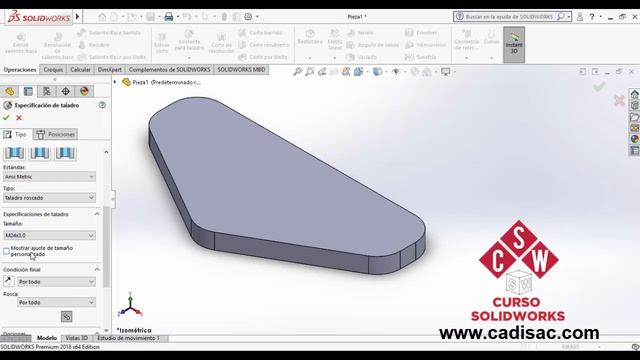Click the Save icon in quick toolbar

point(151,17)
